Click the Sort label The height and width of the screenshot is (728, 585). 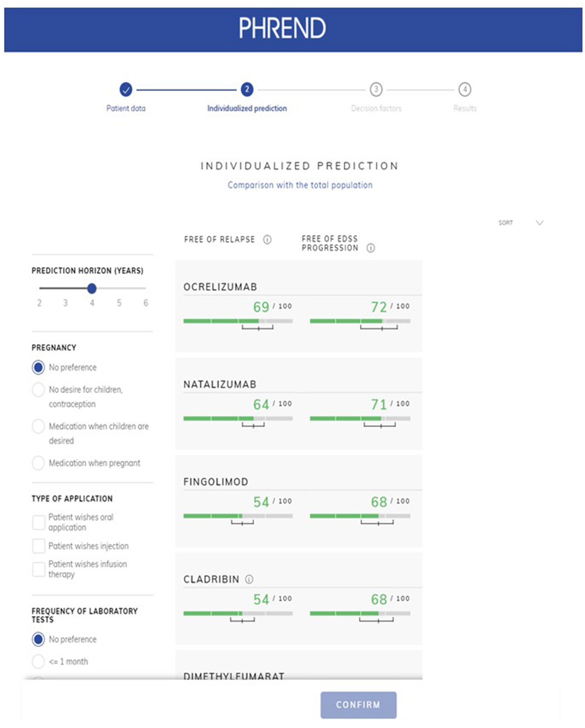pyautogui.click(x=505, y=223)
